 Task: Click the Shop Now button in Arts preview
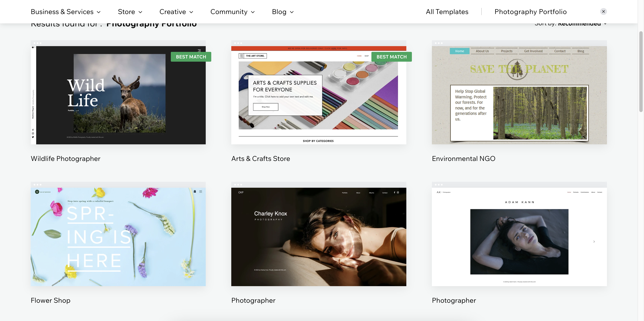click(266, 107)
